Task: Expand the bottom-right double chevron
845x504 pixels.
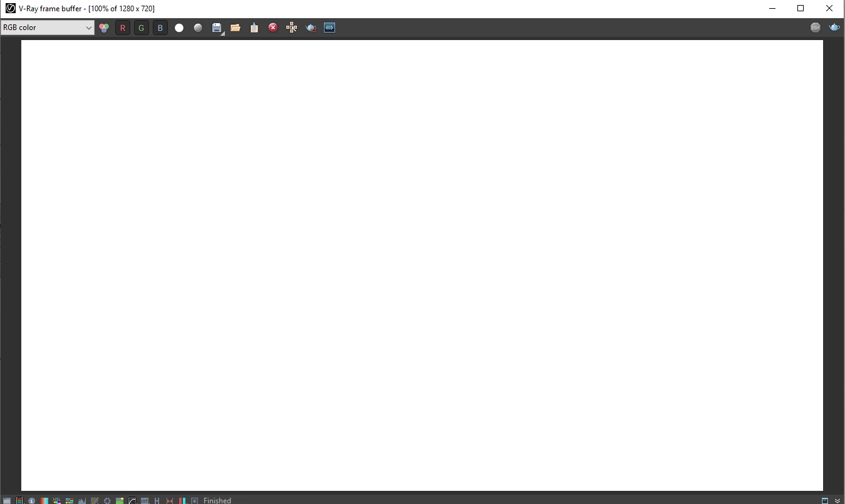Action: (837, 500)
